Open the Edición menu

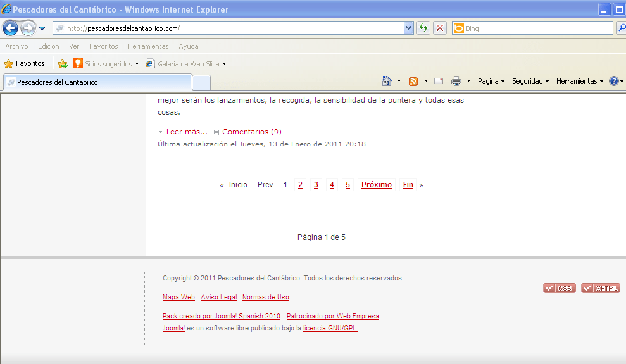pos(49,46)
